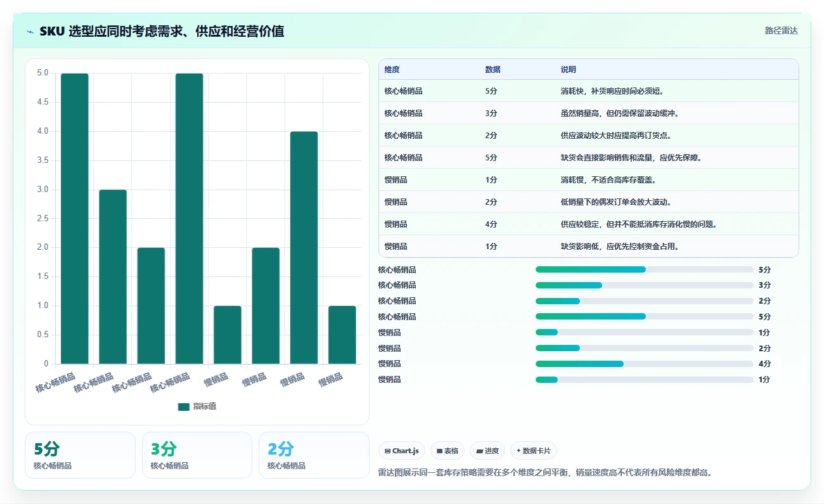Toggle the 指标值 legend swatch
This screenshot has width=824, height=504.
pos(184,406)
